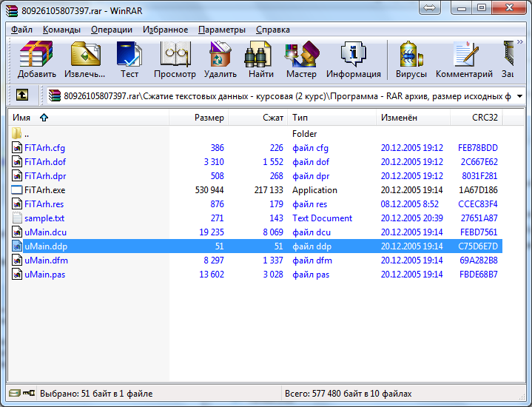Sort by Имя column header

click(89, 118)
